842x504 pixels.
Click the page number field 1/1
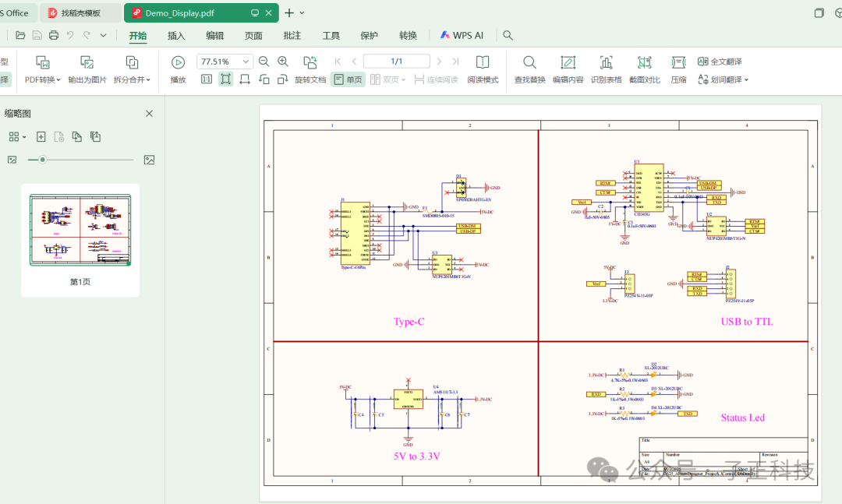[396, 62]
